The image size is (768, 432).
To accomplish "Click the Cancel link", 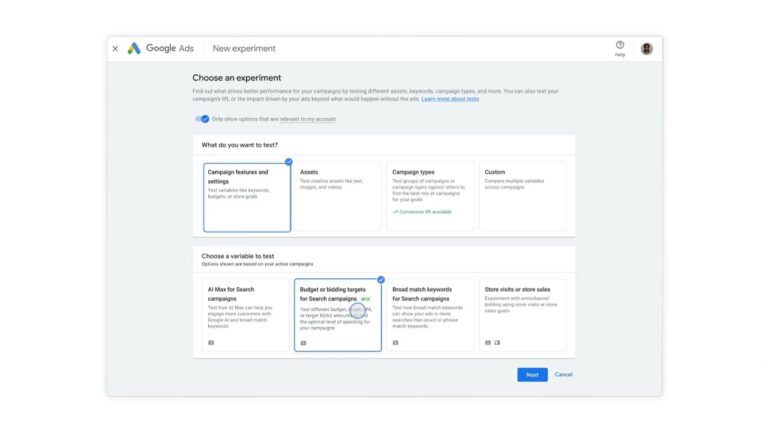I will 563,374.
